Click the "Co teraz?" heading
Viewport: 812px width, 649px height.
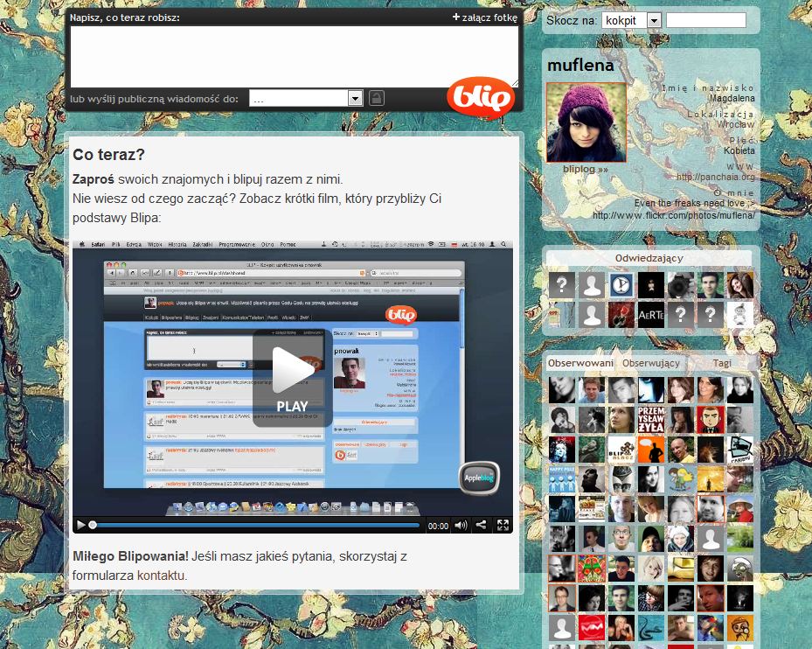108,155
